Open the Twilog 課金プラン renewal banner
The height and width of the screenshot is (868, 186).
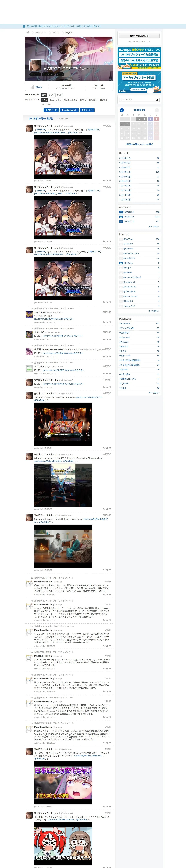pos(139,58)
